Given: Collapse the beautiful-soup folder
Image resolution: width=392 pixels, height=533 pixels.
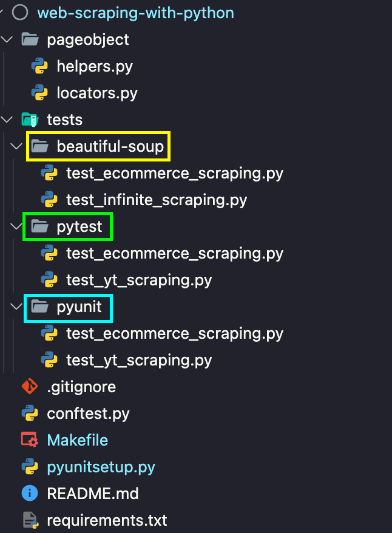Looking at the screenshot, I should (15, 146).
